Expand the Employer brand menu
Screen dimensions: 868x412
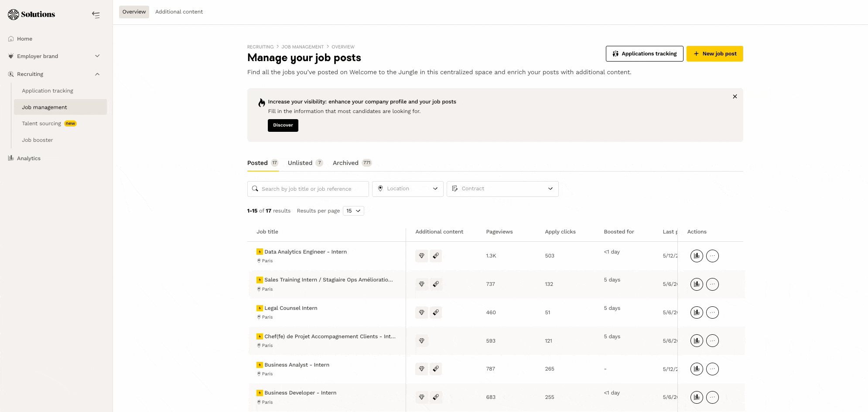point(97,56)
